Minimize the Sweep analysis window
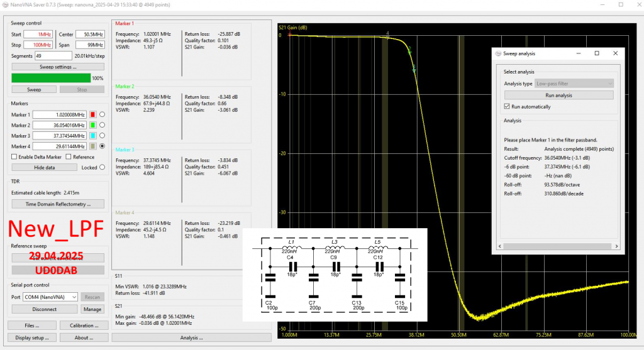Screen dimensions: 644x350 579,53
